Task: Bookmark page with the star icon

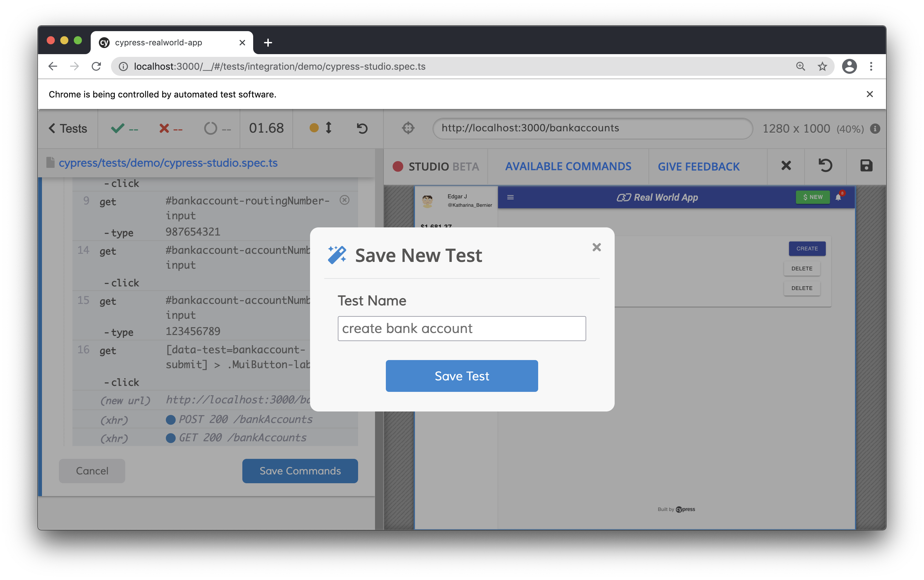Action: (822, 66)
